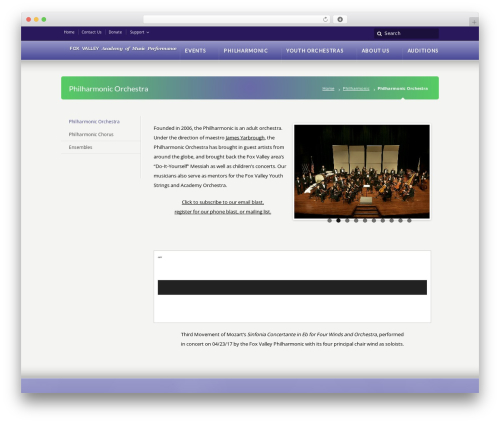Click the Philharmonic breadcrumb link
500x423 pixels.
click(356, 88)
